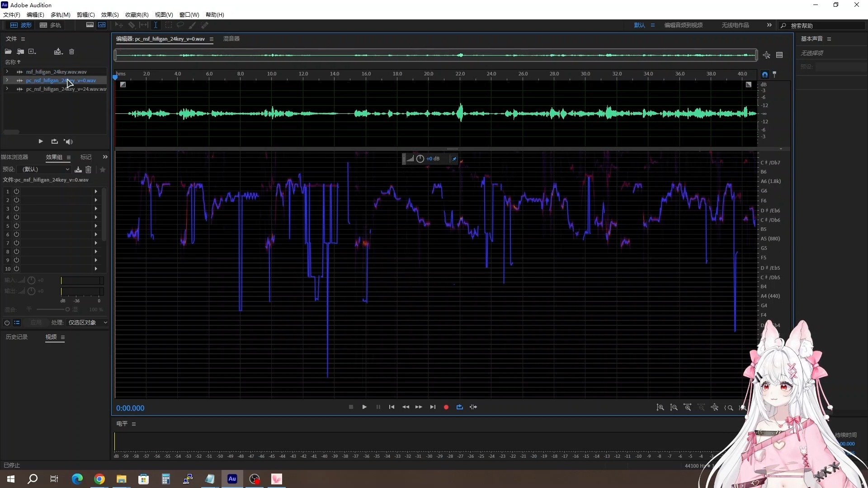The height and width of the screenshot is (488, 868).
Task: Switch to the Mixer (混音器) tab
Action: click(231, 39)
